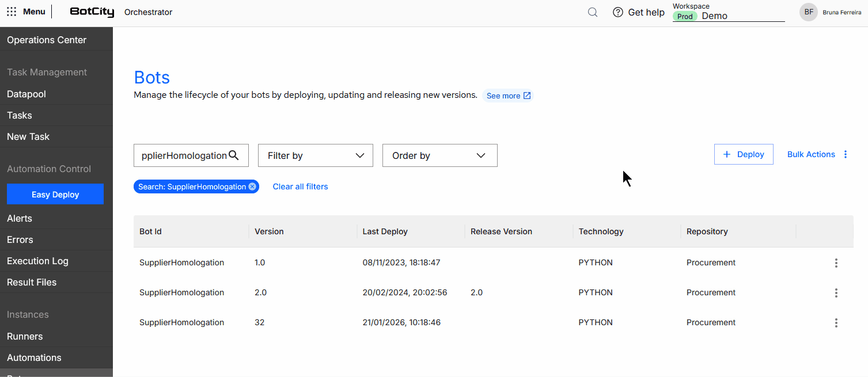Open the Bulk Actions three-dot menu
Image resolution: width=868 pixels, height=377 pixels.
coord(846,154)
